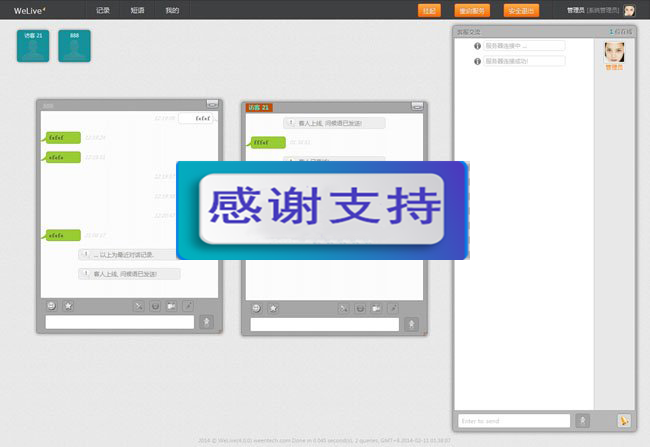Click the scissors icon in the 访客 21 chat toolbar
The width and height of the screenshot is (650, 447).
click(x=344, y=309)
